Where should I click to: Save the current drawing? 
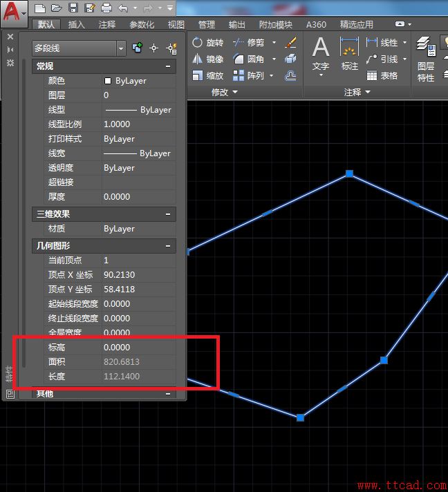(73, 8)
